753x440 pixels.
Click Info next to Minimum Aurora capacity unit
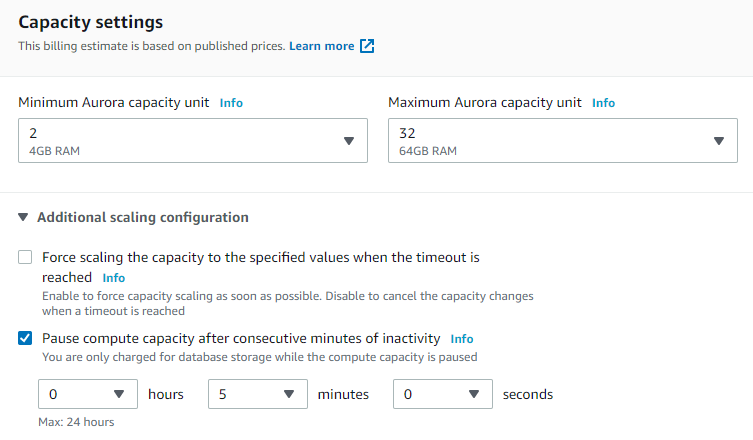[x=231, y=103]
